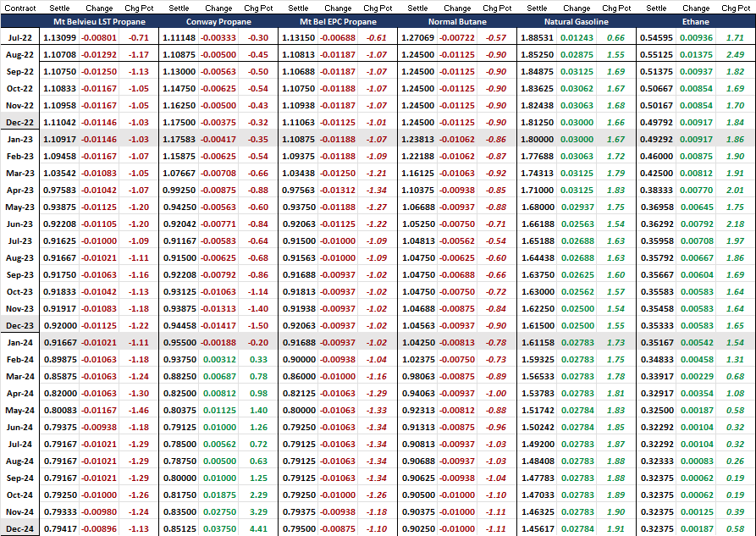Click Conway change -0.00188 for Jan-24

point(218,343)
